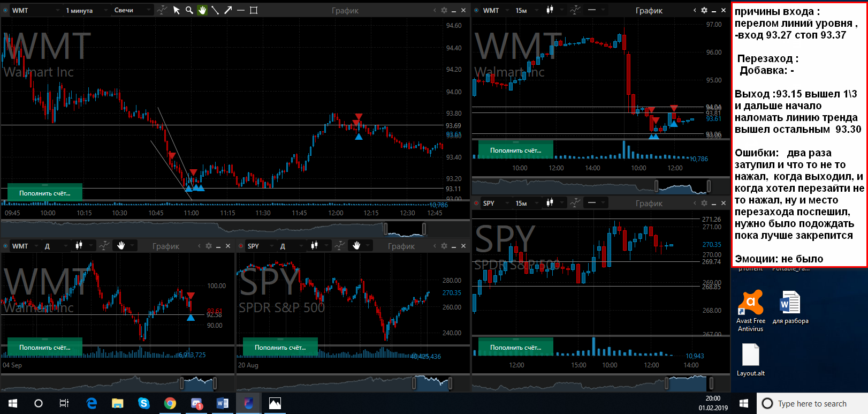Open settings gear of WMT 1-minute chart
This screenshot has width=868, height=414.
pos(444,10)
